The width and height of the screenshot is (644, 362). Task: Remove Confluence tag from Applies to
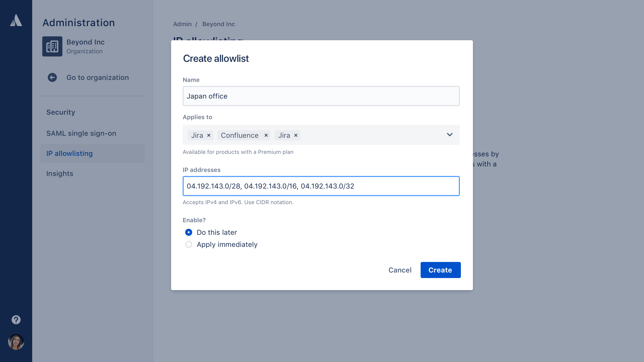tap(266, 135)
